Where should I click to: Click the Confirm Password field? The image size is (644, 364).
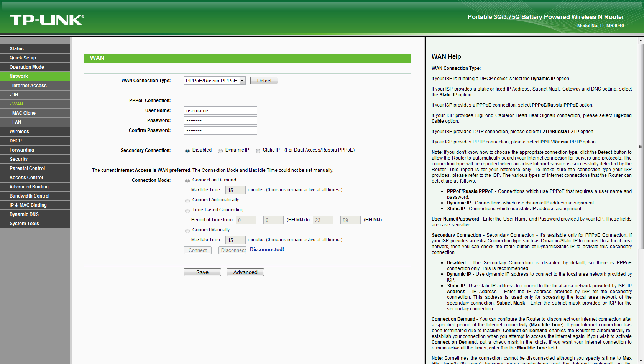[220, 130]
